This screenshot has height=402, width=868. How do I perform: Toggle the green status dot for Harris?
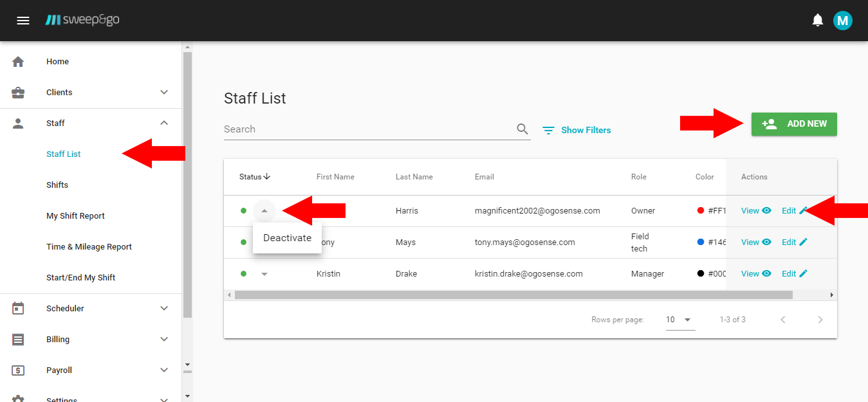pyautogui.click(x=243, y=210)
